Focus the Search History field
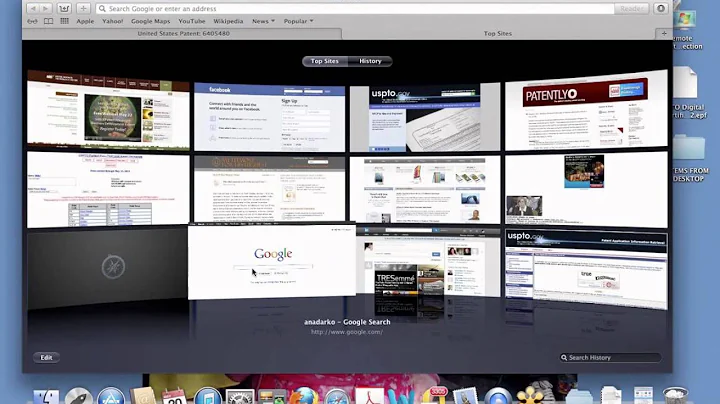Image resolution: width=720 pixels, height=404 pixels. tap(610, 357)
